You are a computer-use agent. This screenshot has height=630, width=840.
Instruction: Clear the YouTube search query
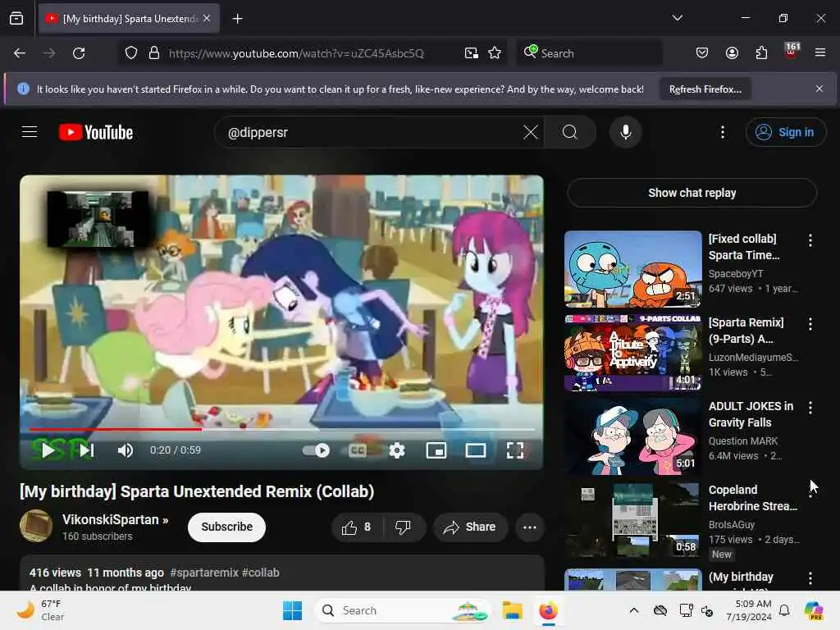(x=531, y=132)
